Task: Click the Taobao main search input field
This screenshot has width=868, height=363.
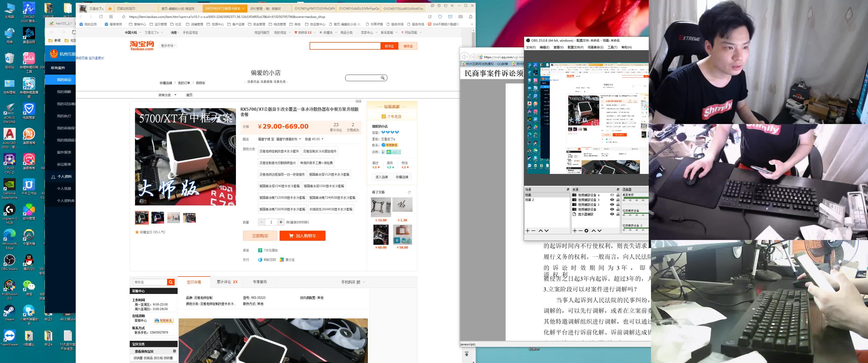Action: tap(345, 46)
